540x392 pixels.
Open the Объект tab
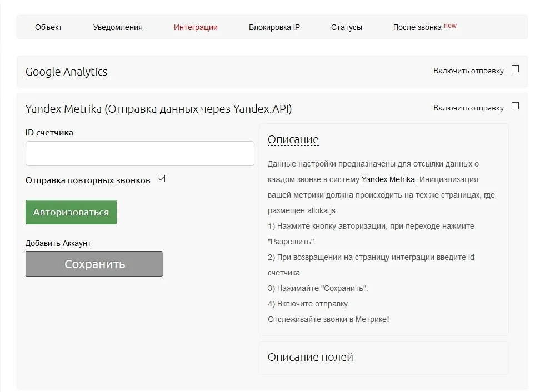[x=48, y=27]
